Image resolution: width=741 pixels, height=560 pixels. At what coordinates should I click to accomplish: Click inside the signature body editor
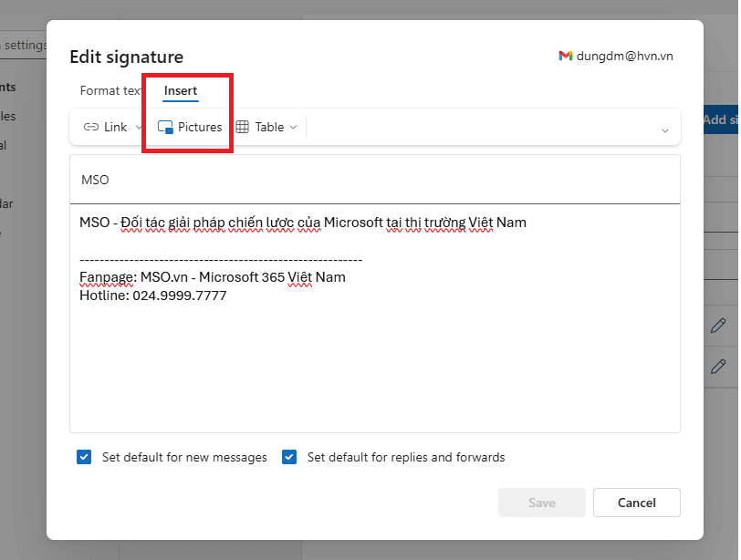coord(375,318)
